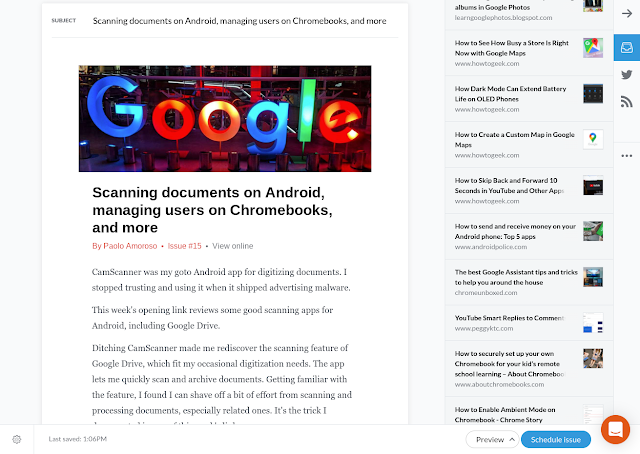Open the send and receive money article

pyautogui.click(x=529, y=236)
